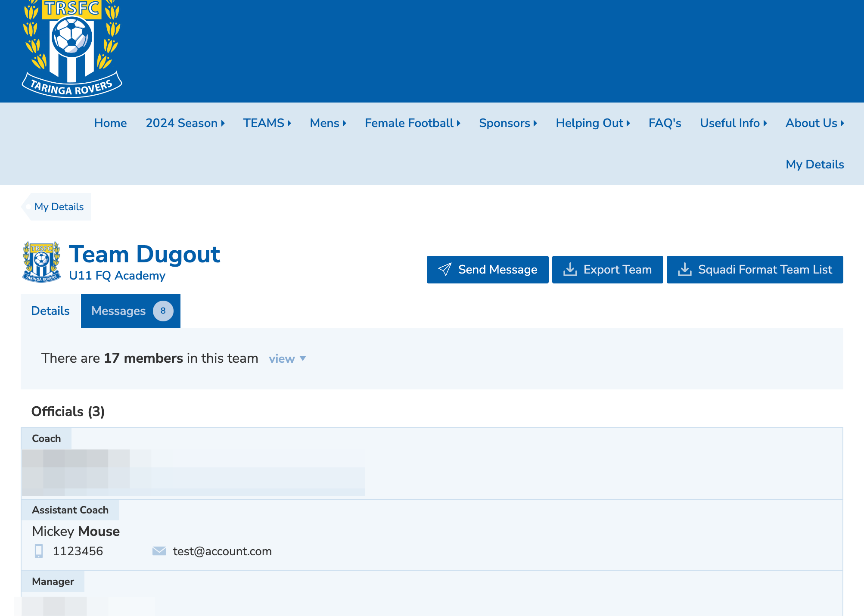Expand the 2024 Season menu

pyautogui.click(x=185, y=123)
